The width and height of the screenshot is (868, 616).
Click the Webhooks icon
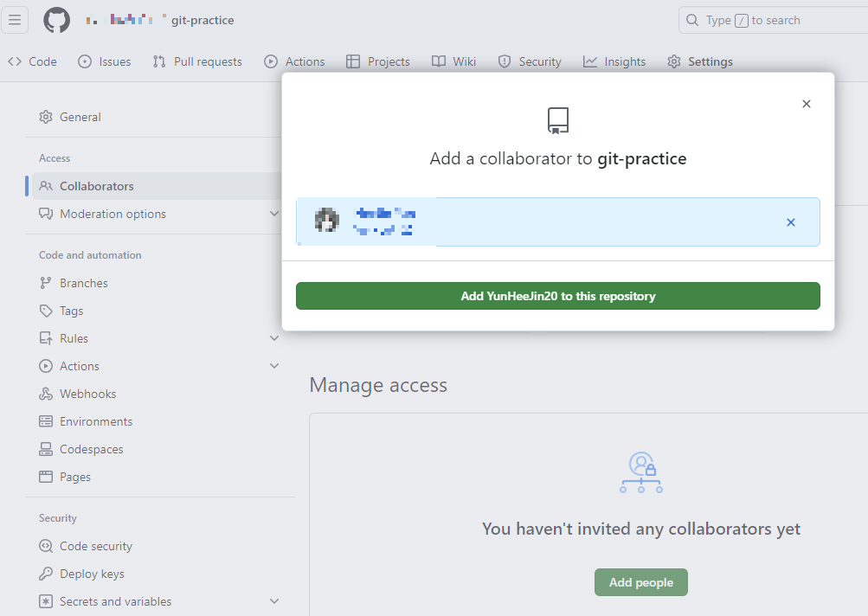coord(46,394)
